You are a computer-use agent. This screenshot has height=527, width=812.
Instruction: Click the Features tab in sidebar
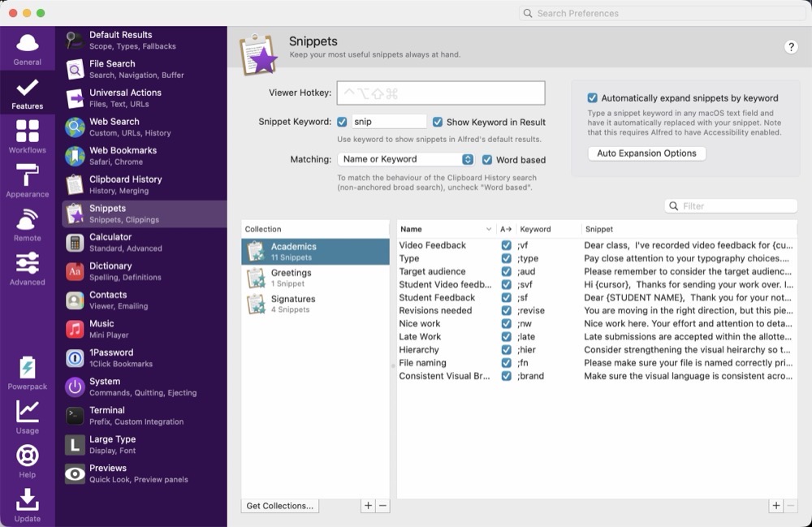pos(28,93)
